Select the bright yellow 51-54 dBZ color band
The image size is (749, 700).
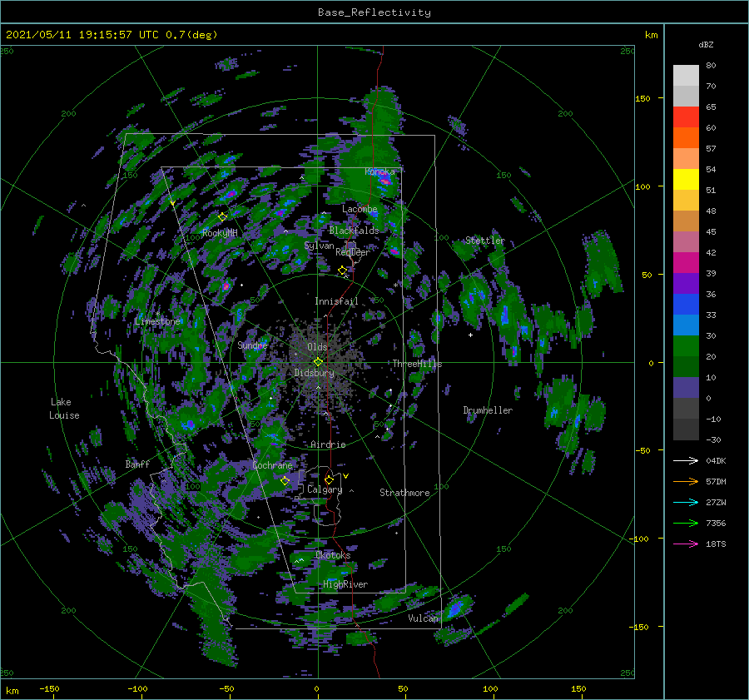686,180
